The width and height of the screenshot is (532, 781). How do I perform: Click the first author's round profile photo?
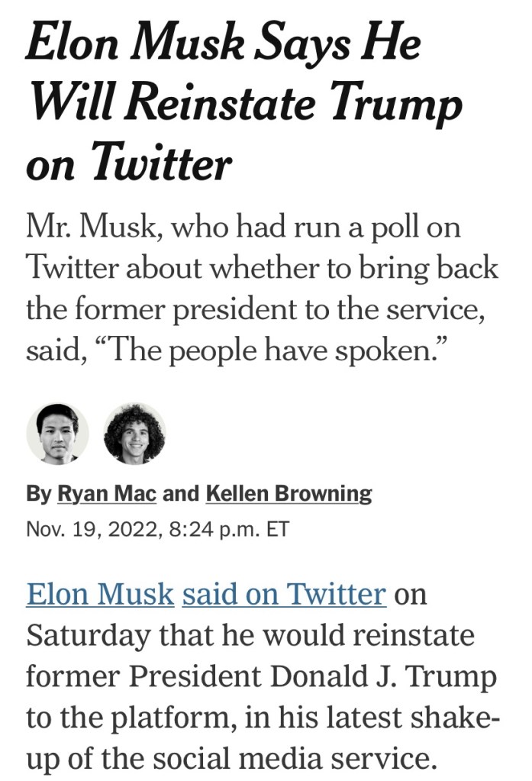[57, 434]
